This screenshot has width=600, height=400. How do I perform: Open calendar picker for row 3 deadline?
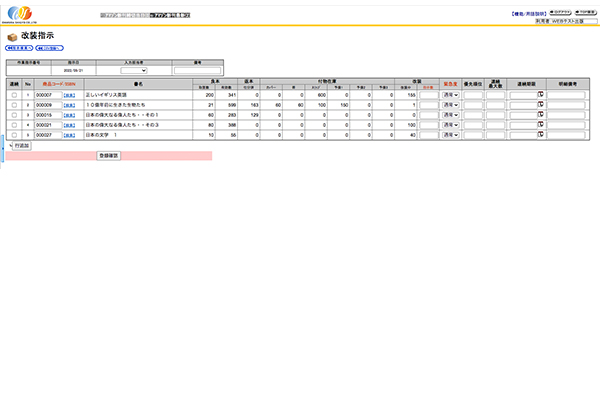click(540, 114)
